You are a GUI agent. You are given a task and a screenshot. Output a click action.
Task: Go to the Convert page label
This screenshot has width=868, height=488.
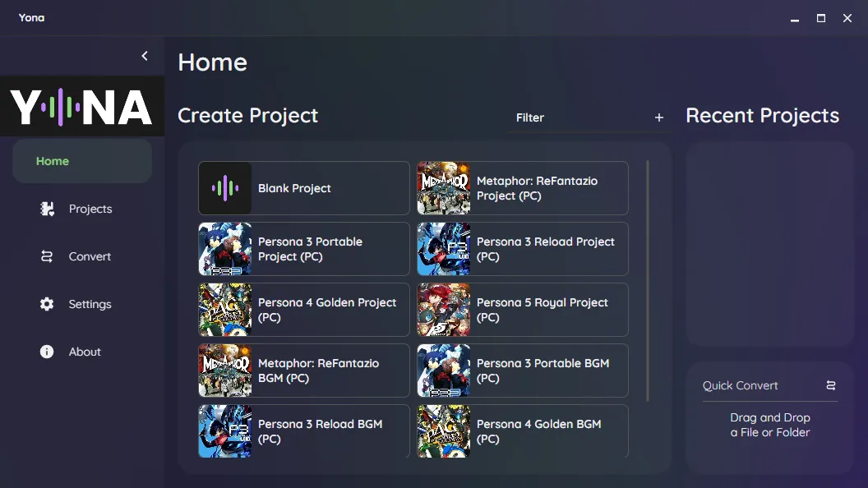point(90,256)
